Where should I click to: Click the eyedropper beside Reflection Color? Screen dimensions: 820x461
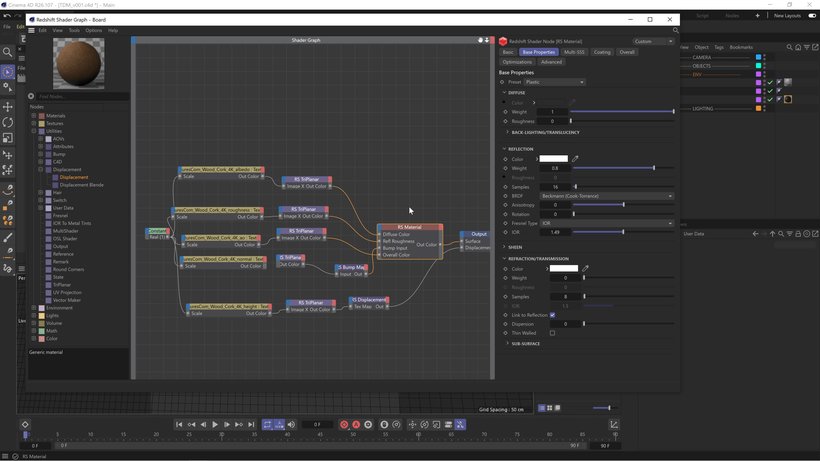575,158
